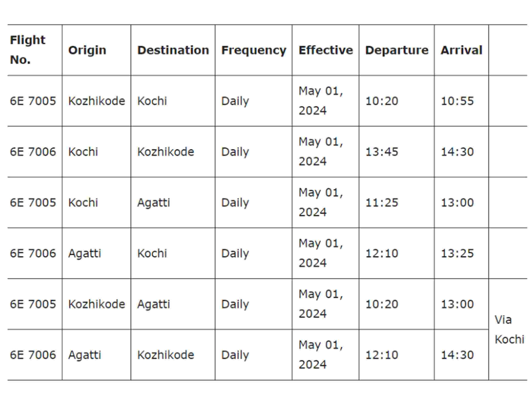This screenshot has width=532, height=399.
Task: Select the Origin column header
Action: (87, 50)
